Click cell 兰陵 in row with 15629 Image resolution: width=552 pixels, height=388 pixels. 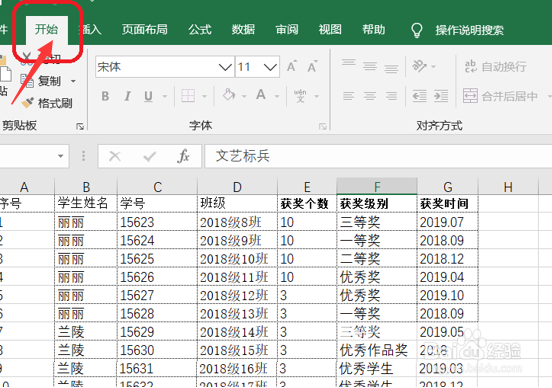(x=86, y=332)
